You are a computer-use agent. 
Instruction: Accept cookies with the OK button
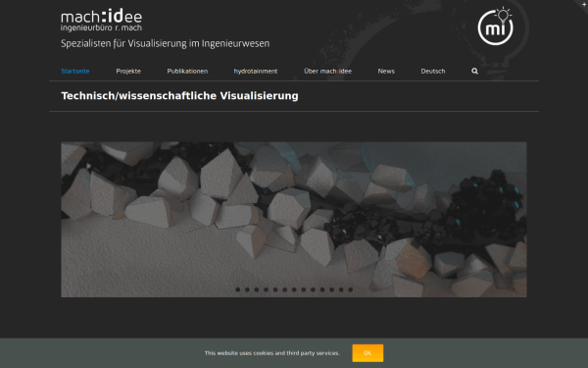[367, 353]
